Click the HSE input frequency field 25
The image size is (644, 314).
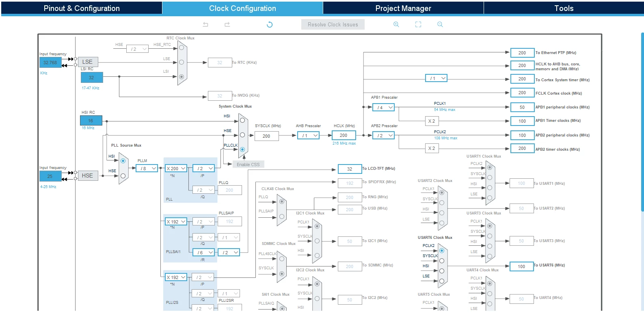point(50,176)
